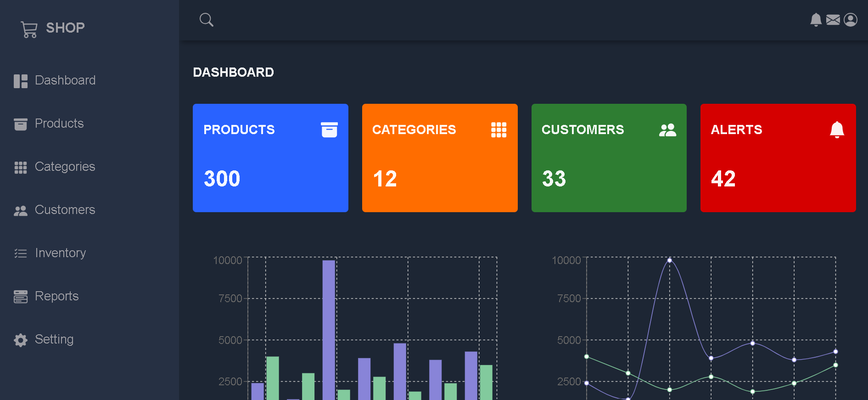Click the bell icon on Alerts card
This screenshot has height=400, width=868.
click(837, 130)
